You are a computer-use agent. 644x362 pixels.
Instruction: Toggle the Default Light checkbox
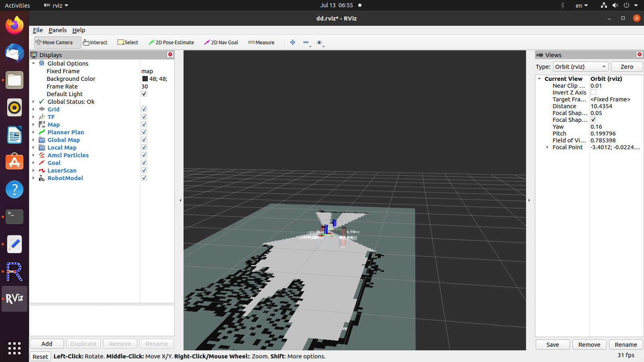coord(144,94)
